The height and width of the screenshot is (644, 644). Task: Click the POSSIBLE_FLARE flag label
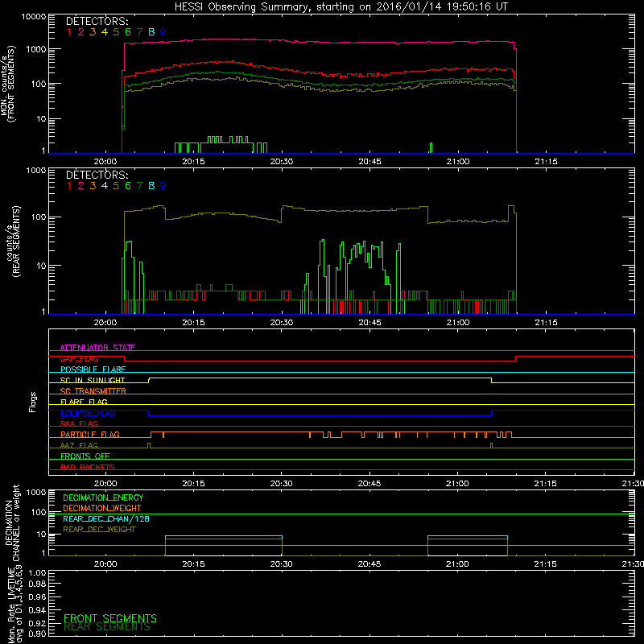(x=93, y=369)
